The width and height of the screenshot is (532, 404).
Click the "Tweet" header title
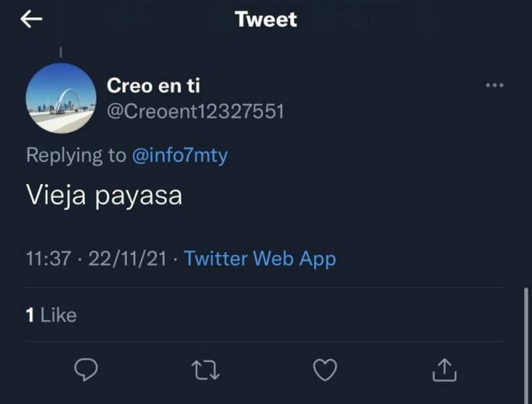[265, 20]
